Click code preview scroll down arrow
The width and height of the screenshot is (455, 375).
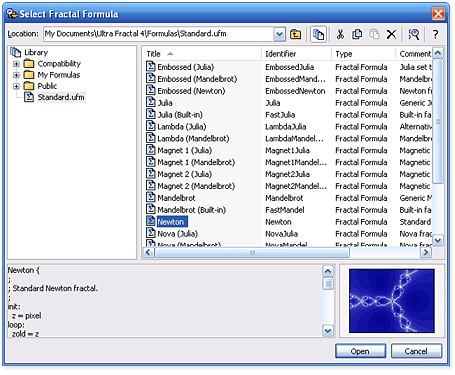328,331
